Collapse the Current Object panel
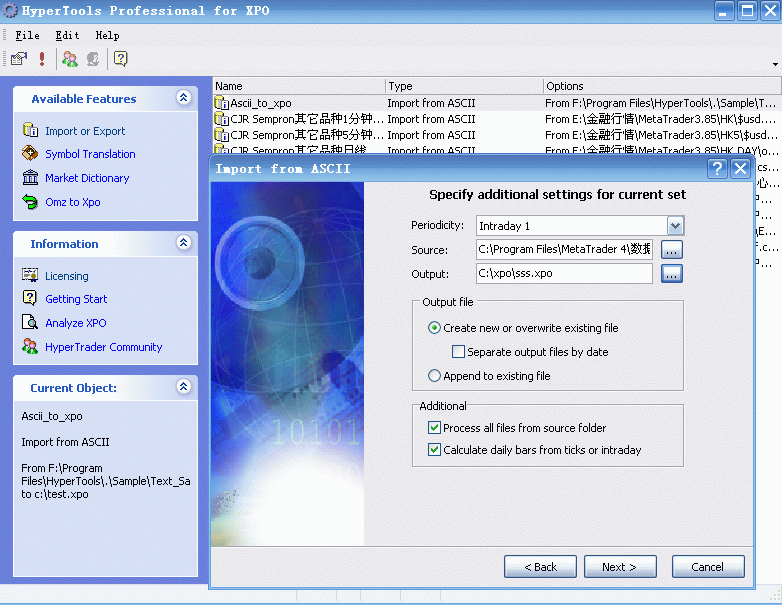 coord(184,386)
